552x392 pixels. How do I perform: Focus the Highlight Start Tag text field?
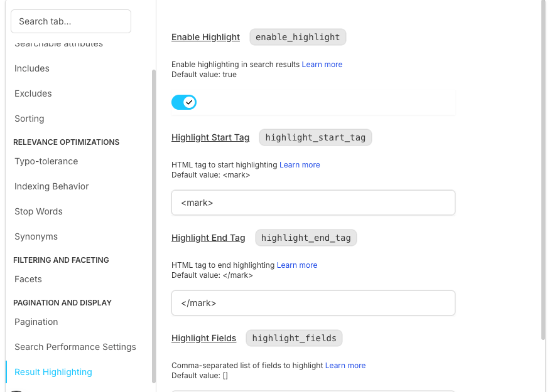pos(313,203)
